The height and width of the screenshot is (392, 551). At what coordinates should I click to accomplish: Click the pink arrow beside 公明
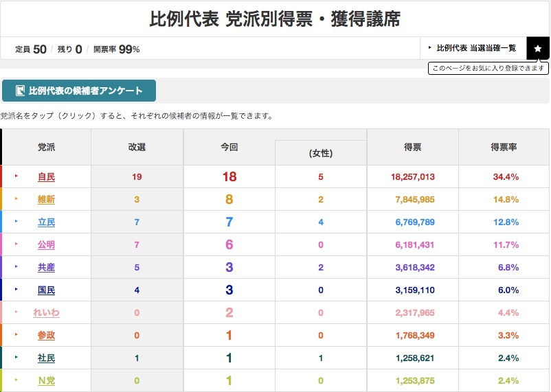16,244
